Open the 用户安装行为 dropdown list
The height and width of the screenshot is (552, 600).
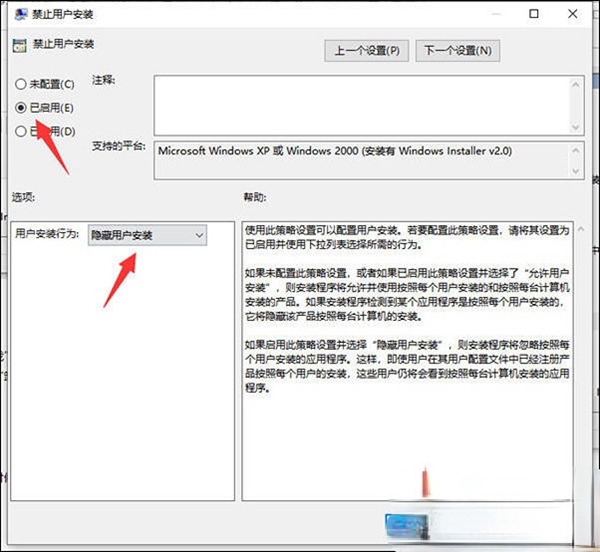pyautogui.click(x=147, y=235)
